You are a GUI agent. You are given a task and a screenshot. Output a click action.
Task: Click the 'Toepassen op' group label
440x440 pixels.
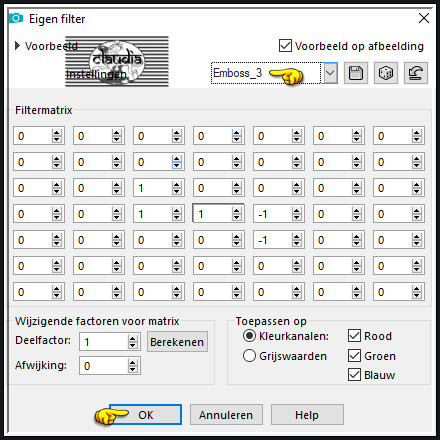pyautogui.click(x=271, y=321)
